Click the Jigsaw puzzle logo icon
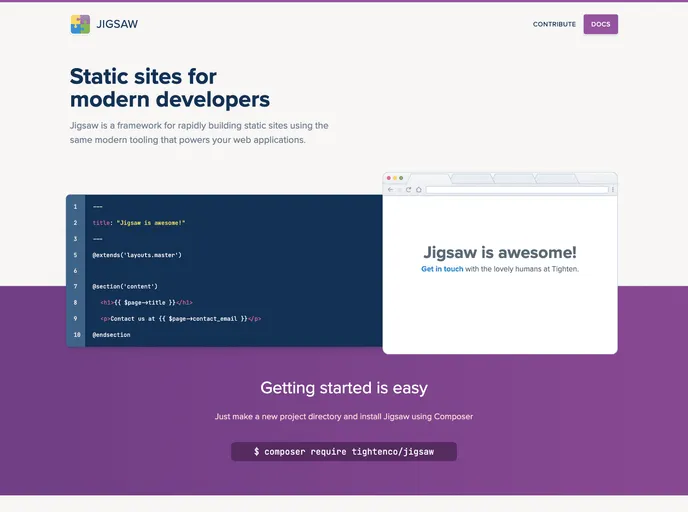The width and height of the screenshot is (688, 512). (80, 24)
